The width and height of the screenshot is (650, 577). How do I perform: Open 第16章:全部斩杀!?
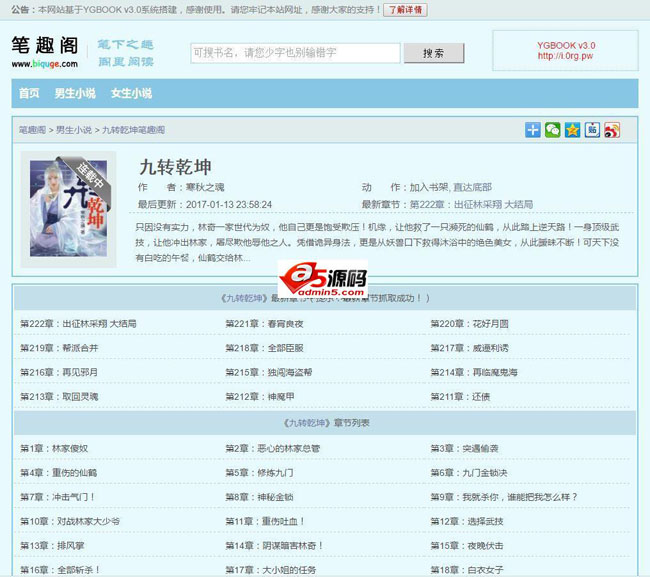[60, 570]
